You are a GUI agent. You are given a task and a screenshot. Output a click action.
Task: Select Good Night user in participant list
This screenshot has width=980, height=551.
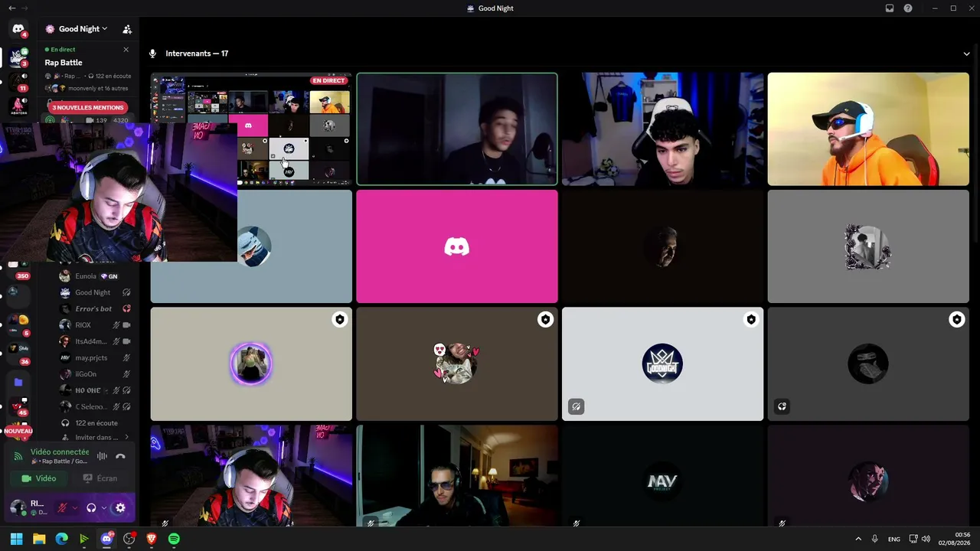click(93, 292)
